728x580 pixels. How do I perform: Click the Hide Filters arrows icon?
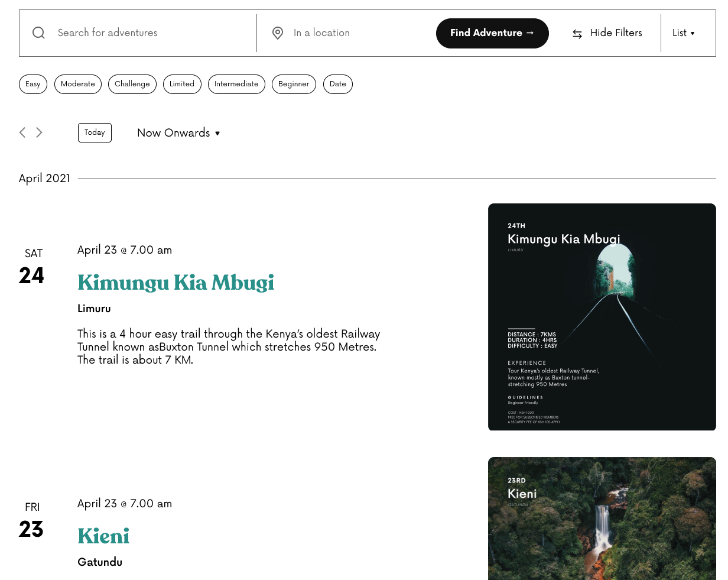point(577,34)
